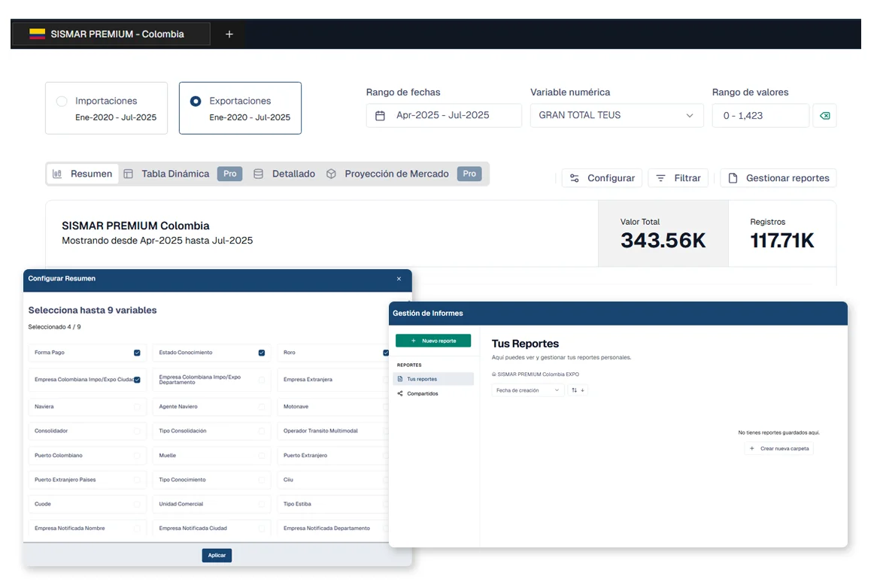This screenshot has height=588, width=877.
Task: Check the Naviera variable checkbox
Action: click(x=137, y=407)
